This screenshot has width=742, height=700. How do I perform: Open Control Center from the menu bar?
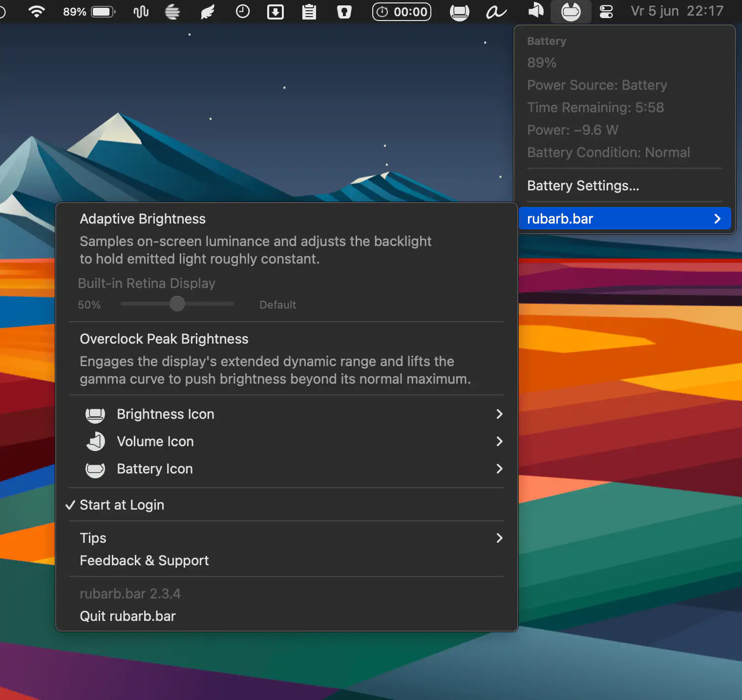(x=606, y=11)
